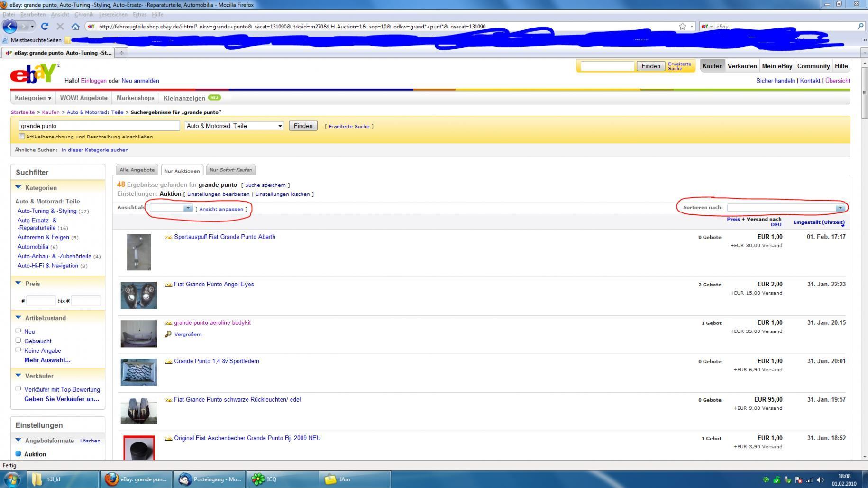Open ICQ from the taskbar
Viewport: 868px width, 488px height.
point(283,479)
